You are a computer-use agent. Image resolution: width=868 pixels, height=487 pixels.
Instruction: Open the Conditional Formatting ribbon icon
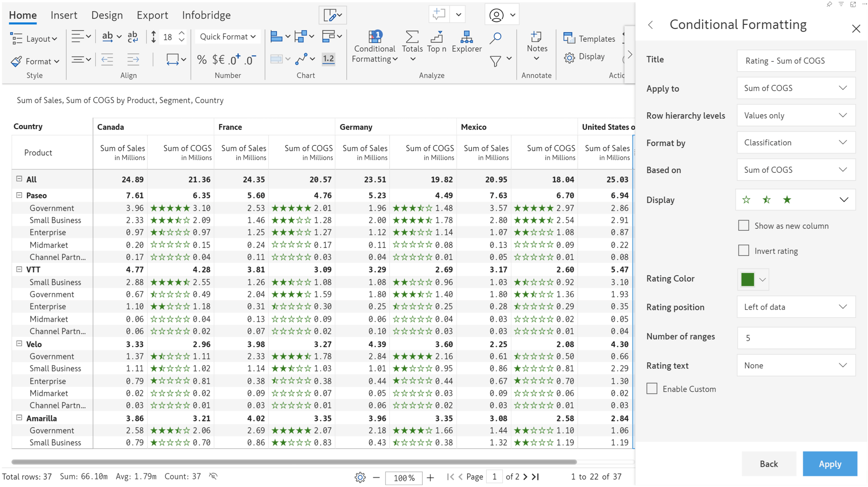375,37
